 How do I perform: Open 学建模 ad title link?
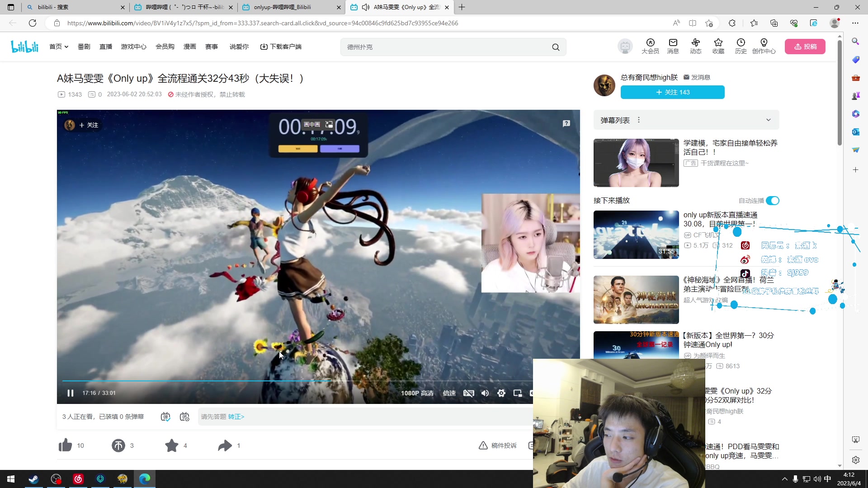[730, 147]
